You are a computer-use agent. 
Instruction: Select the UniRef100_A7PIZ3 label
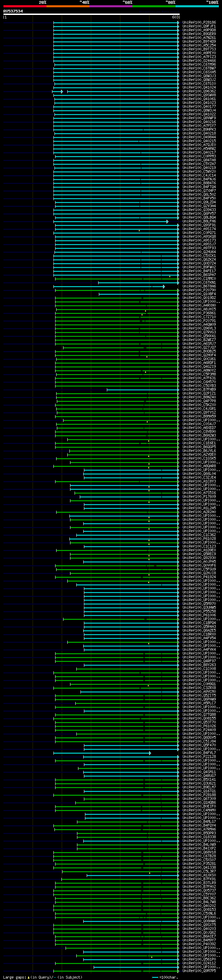(x=199, y=57)
